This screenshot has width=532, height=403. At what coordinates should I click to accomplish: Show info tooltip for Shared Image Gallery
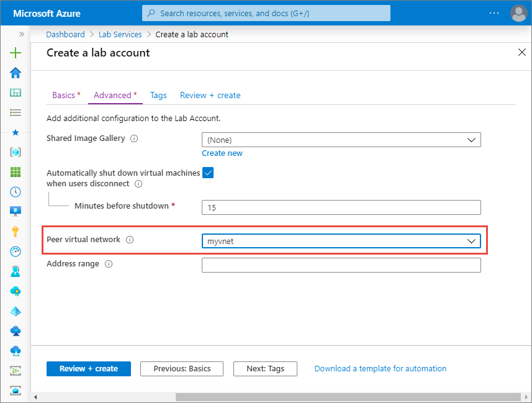click(134, 138)
